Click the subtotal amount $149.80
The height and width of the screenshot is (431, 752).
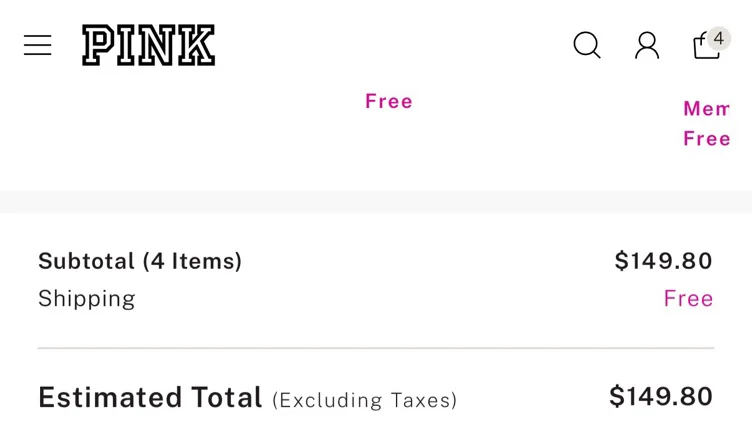pyautogui.click(x=664, y=261)
